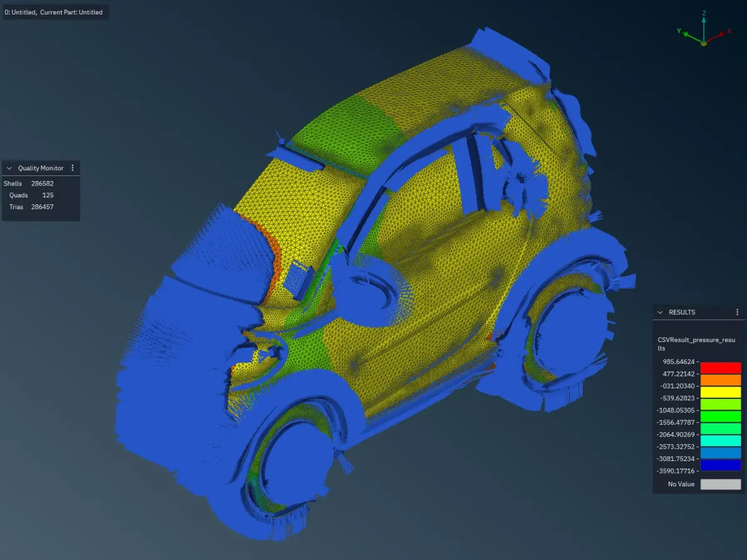Collapse the Quality Monitor panel chevron

[9, 168]
